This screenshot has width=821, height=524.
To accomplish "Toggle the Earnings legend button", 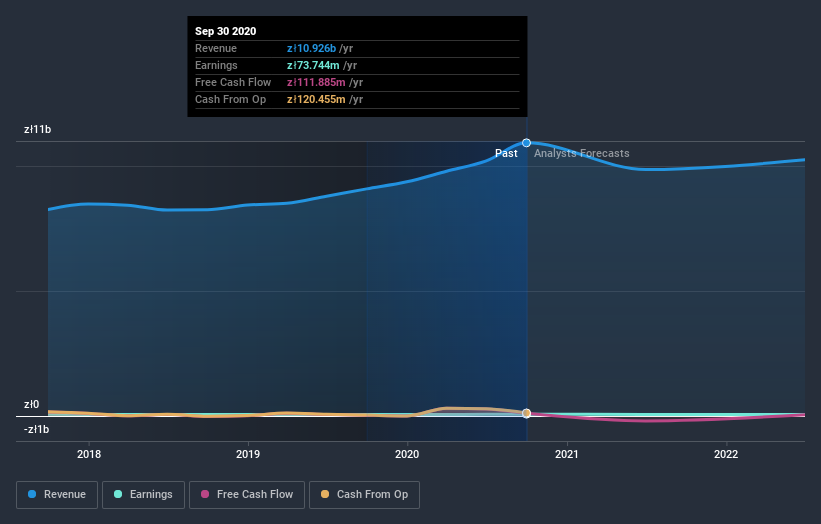I will [x=143, y=495].
